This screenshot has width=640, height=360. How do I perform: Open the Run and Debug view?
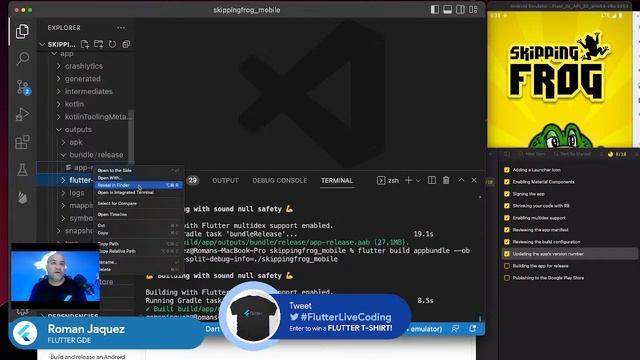(x=22, y=115)
